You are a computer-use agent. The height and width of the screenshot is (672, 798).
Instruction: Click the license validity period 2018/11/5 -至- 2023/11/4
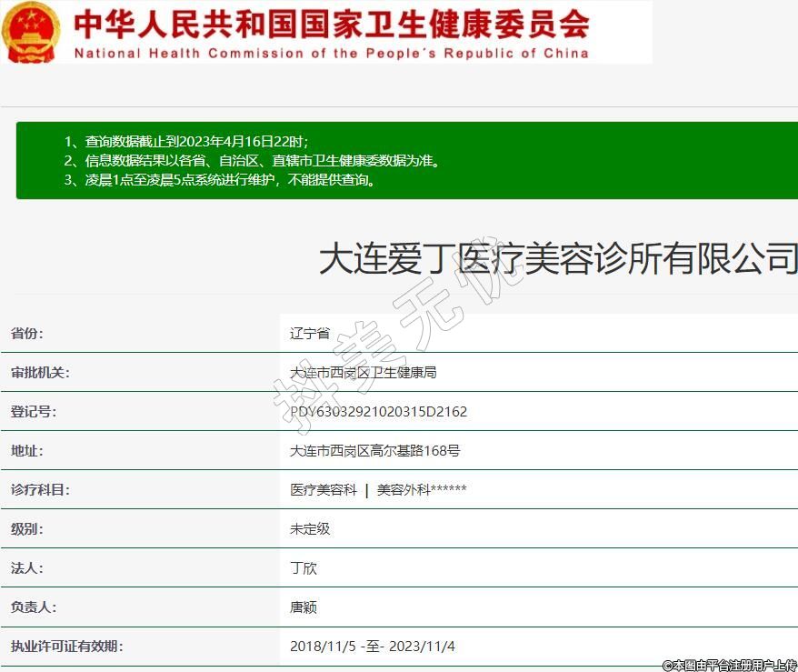[372, 647]
